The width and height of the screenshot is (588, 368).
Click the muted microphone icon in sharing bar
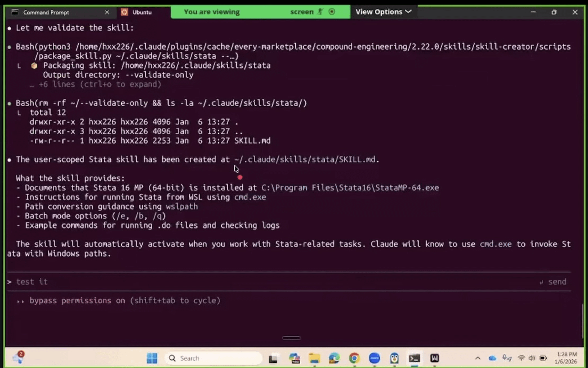coord(320,12)
